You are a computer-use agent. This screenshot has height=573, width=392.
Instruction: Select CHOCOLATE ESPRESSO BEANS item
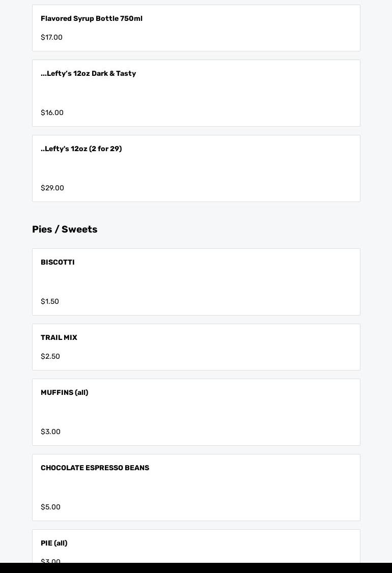(x=95, y=468)
